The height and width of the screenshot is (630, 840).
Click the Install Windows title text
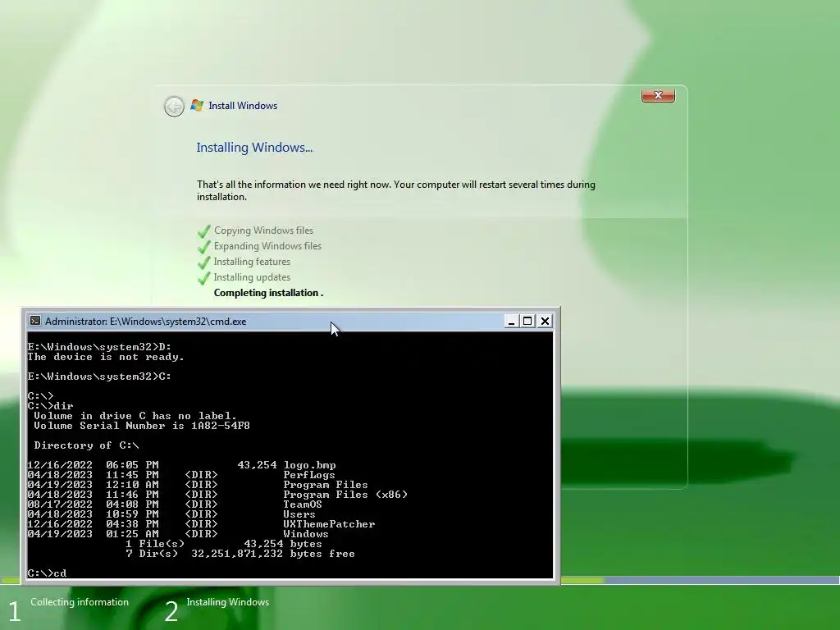[243, 106]
